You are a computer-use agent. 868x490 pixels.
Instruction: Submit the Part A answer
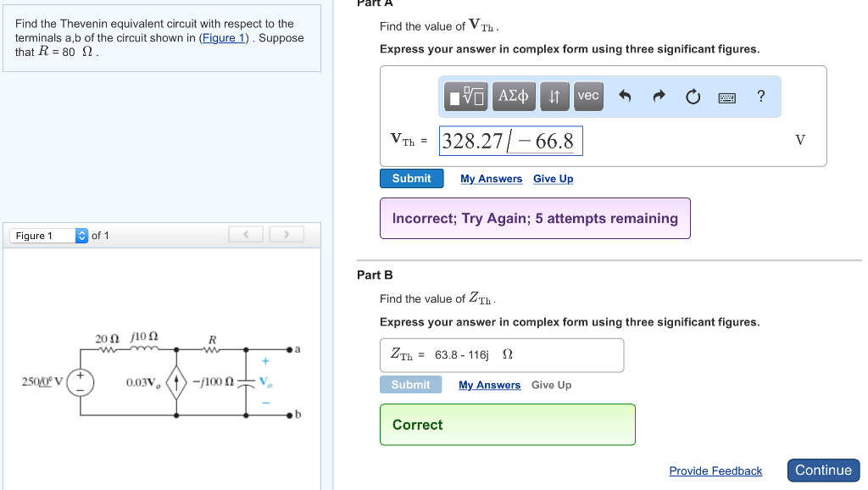coord(411,178)
